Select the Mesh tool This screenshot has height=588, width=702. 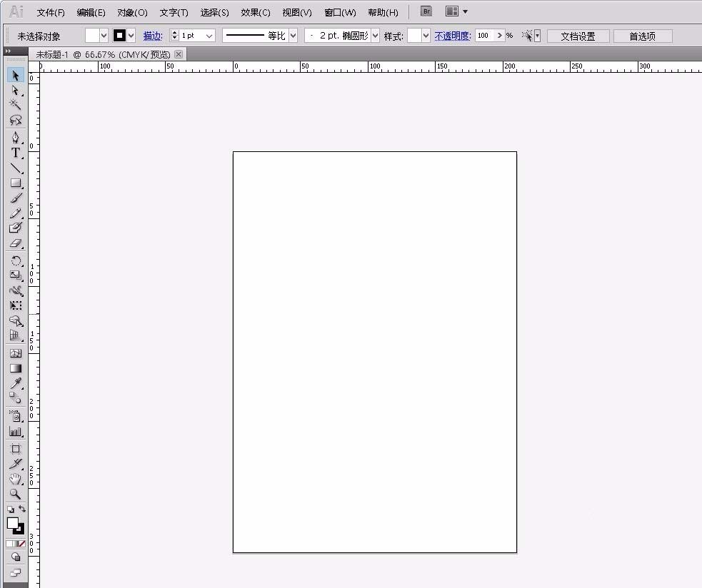point(16,353)
